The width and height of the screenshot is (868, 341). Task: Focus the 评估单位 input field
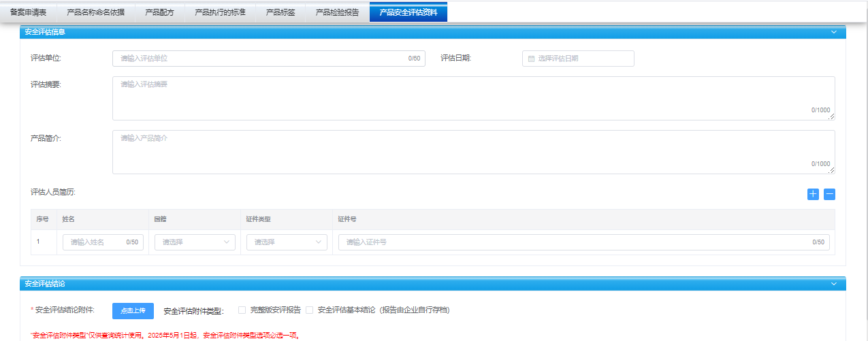pos(269,59)
